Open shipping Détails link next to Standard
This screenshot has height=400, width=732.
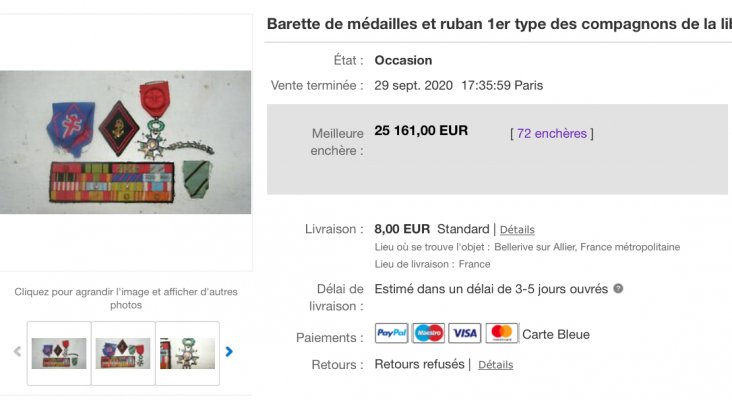point(517,230)
